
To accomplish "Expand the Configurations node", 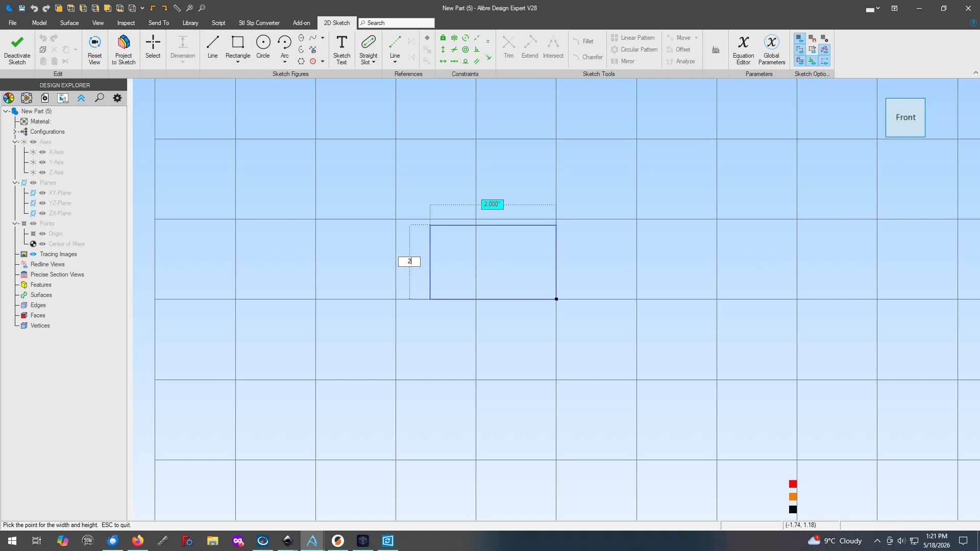I will (15, 132).
